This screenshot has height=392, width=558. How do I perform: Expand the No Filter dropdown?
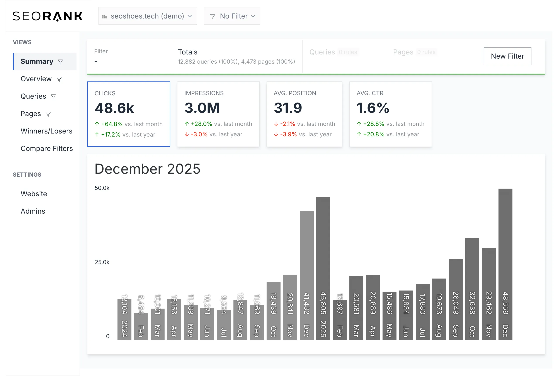pos(232,16)
